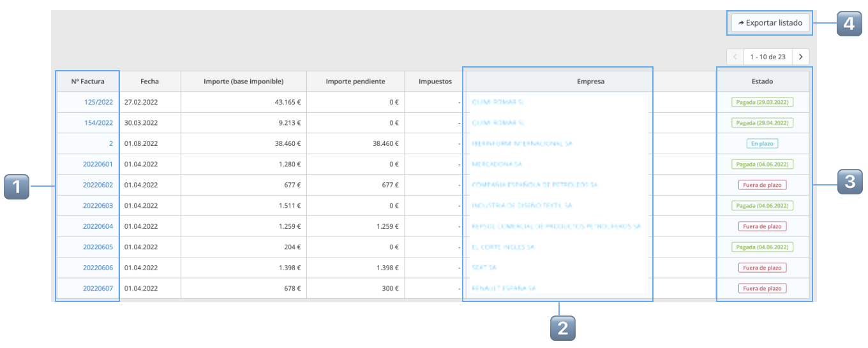Sort by the Nº Factura column header
Image resolution: width=868 pixels, height=348 pixels.
(x=87, y=82)
